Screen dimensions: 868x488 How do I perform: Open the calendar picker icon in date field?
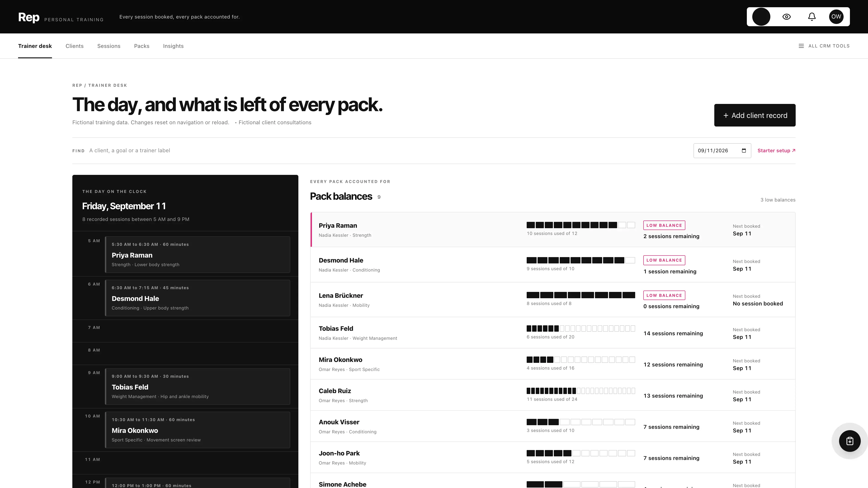(x=744, y=150)
